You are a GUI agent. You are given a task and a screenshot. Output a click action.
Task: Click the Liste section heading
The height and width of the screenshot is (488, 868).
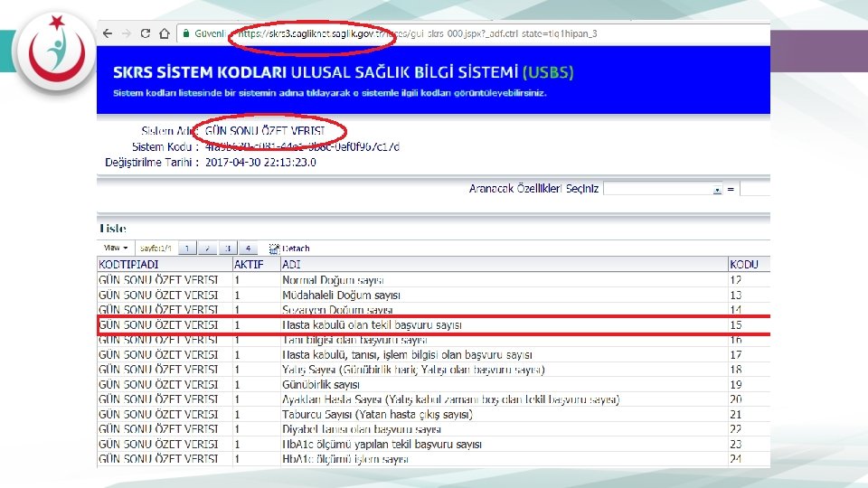tap(113, 229)
